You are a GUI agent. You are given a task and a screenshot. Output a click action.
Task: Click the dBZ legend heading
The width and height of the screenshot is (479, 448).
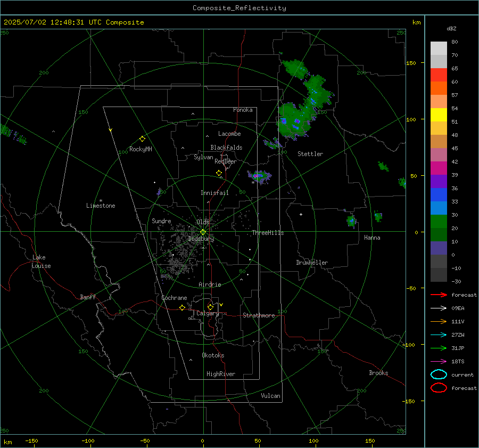click(451, 29)
